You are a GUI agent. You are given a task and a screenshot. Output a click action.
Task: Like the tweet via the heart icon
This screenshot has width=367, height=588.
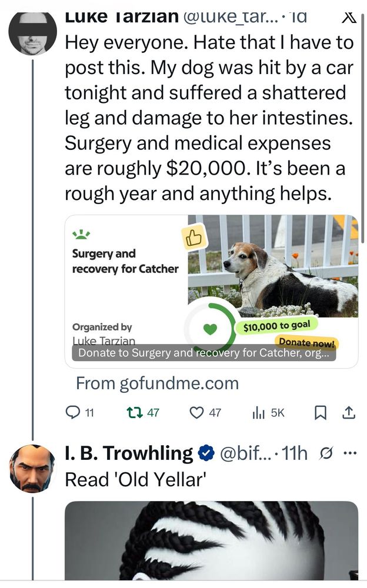point(196,413)
